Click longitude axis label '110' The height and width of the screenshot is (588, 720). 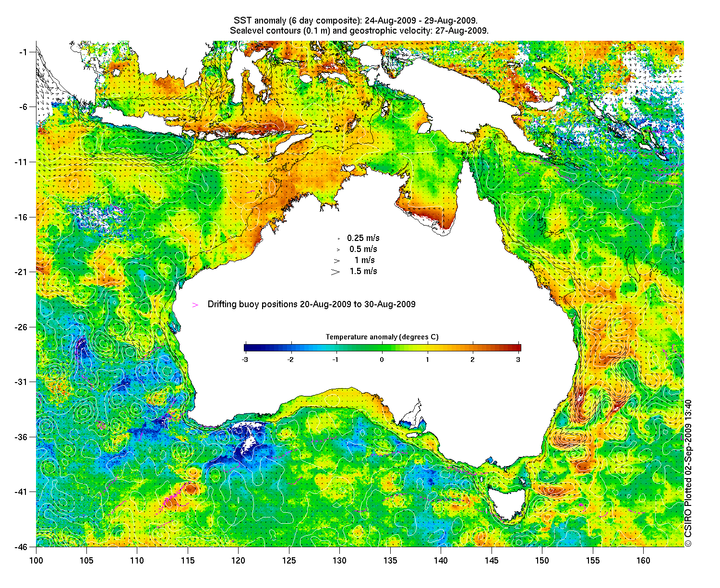click(137, 561)
